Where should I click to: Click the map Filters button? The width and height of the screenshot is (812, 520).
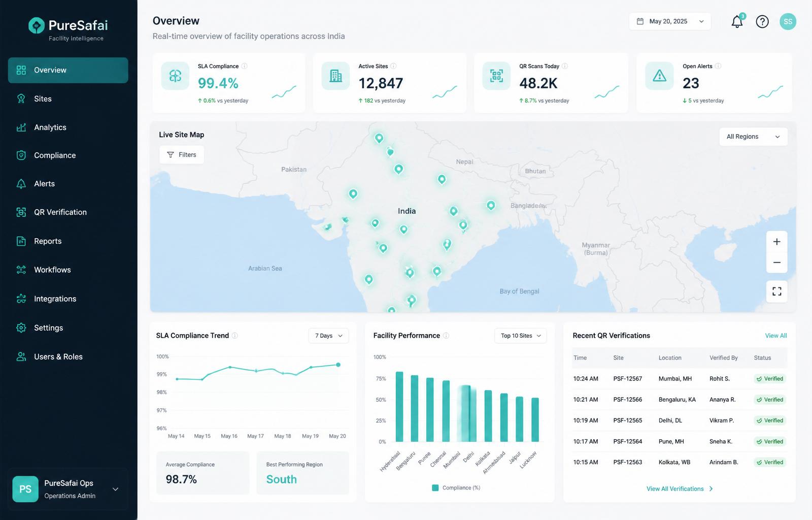point(182,155)
